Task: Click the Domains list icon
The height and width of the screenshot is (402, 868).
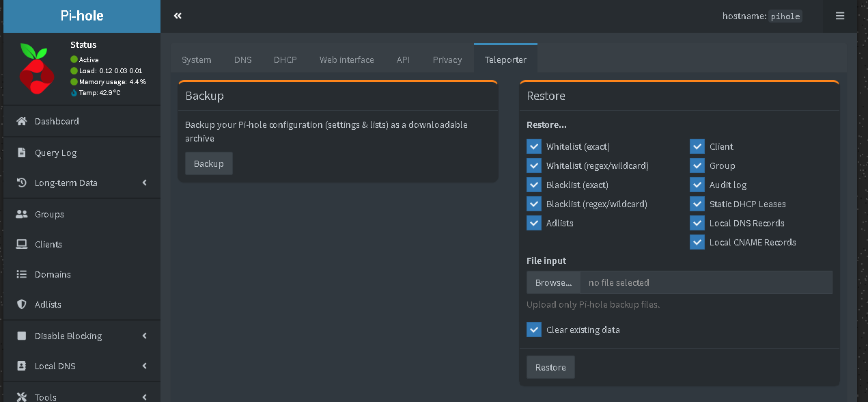Action: (x=21, y=274)
